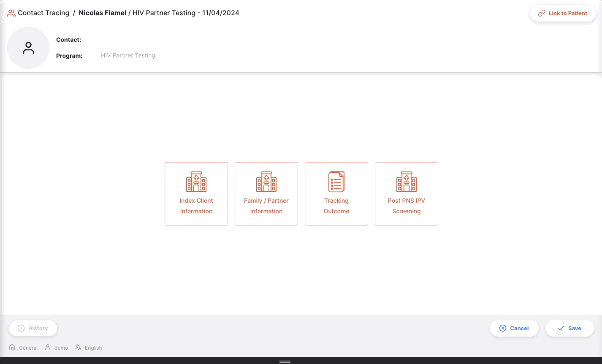Click the Cancel button
Viewport: 602px width, 364px height.
514,328
